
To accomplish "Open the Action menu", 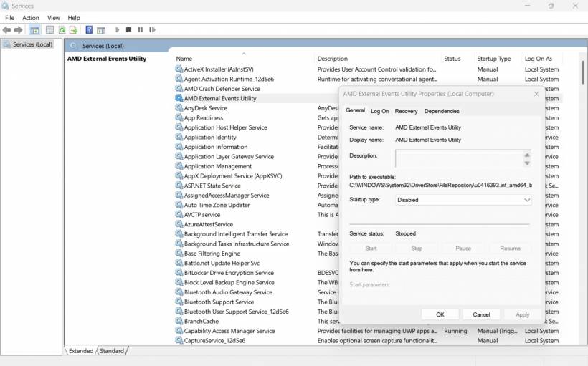I will pyautogui.click(x=31, y=18).
